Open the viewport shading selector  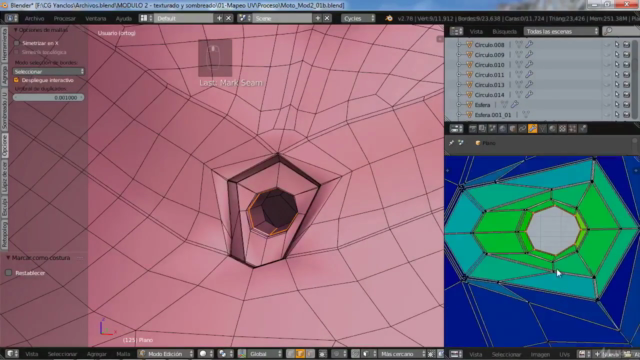(x=205, y=354)
